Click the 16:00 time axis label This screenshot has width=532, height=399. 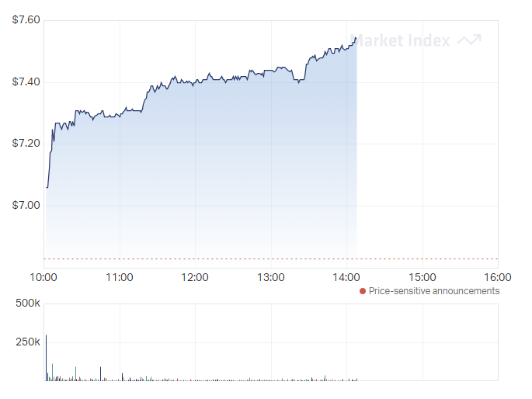click(498, 277)
